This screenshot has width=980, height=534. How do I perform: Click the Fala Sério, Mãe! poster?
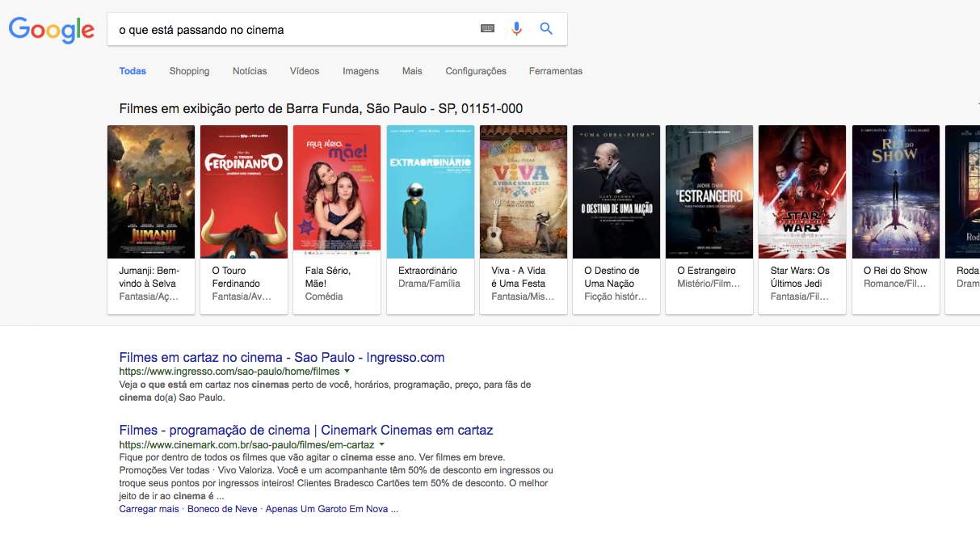[x=337, y=191]
